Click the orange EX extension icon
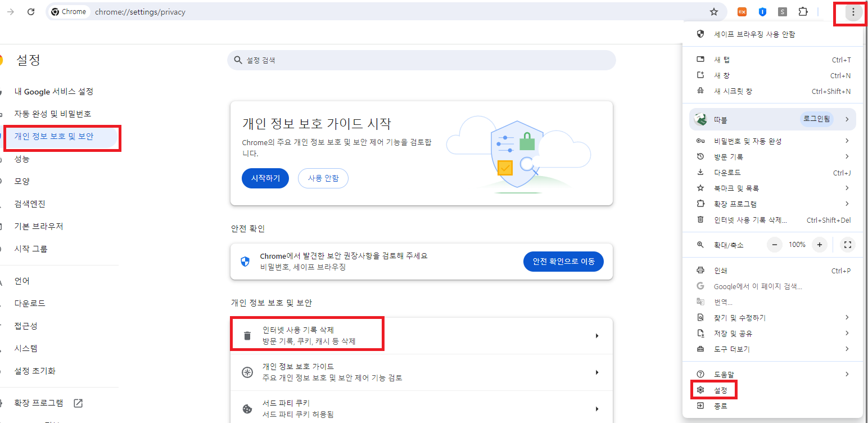The height and width of the screenshot is (423, 868). click(742, 12)
